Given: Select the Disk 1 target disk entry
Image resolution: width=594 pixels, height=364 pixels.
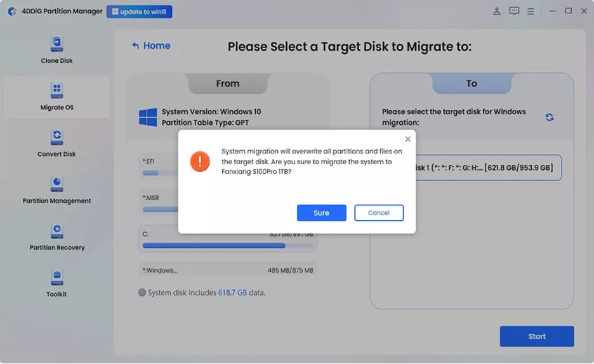Looking at the screenshot, I should [488, 167].
